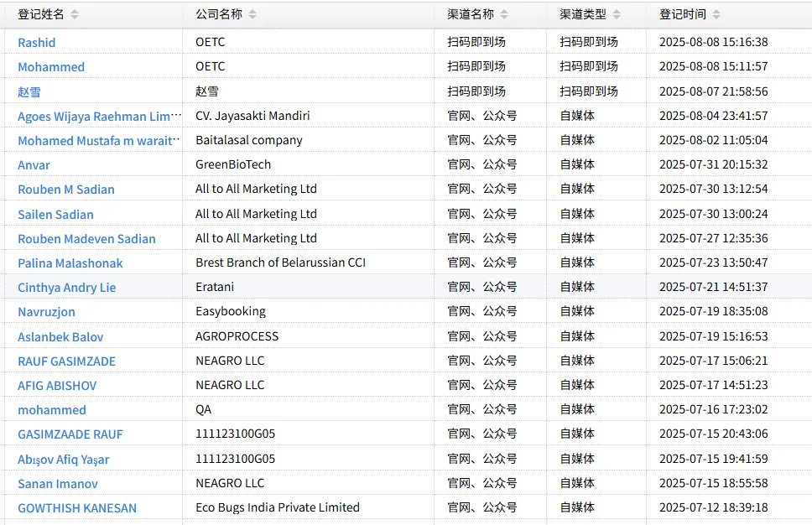Select Brest Branch of Belarussian CCI cell
Screen dimensions: 812x525
pos(280,262)
